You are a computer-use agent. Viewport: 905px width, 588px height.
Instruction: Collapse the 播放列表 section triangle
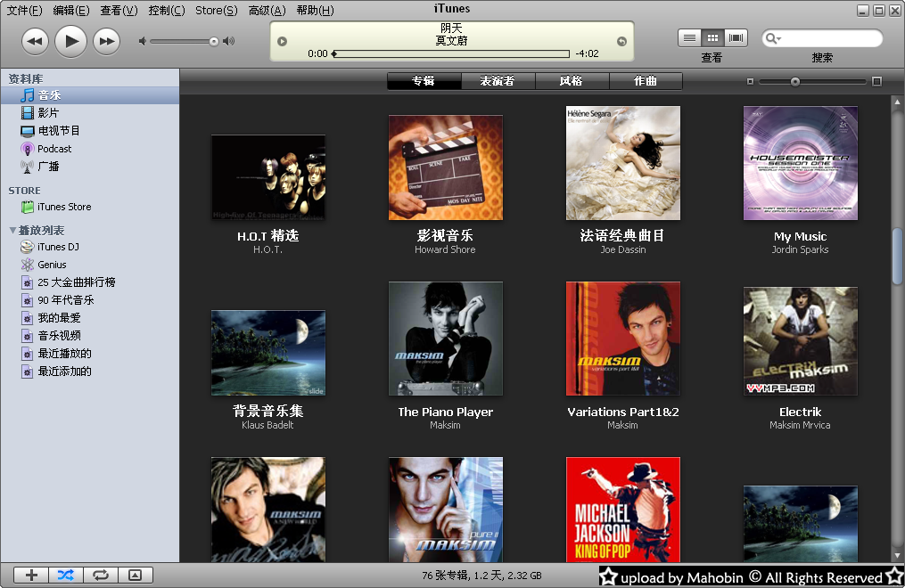coord(12,230)
